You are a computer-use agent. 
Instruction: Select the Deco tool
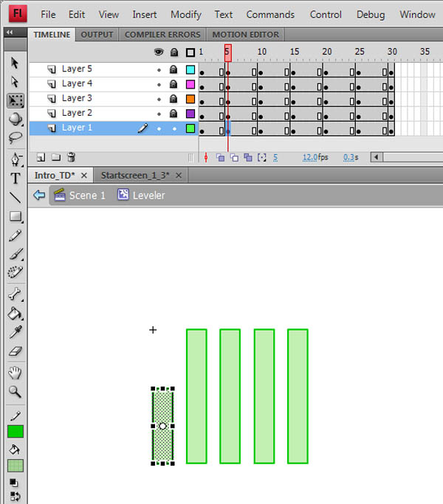tap(15, 272)
